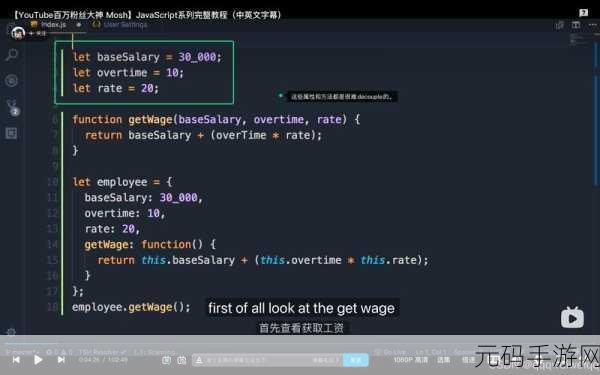Image resolution: width=600 pixels, height=375 pixels.
Task: Click the 'function getWage(baseSalary, overtime, rate)' line
Action: pyautogui.click(x=216, y=120)
